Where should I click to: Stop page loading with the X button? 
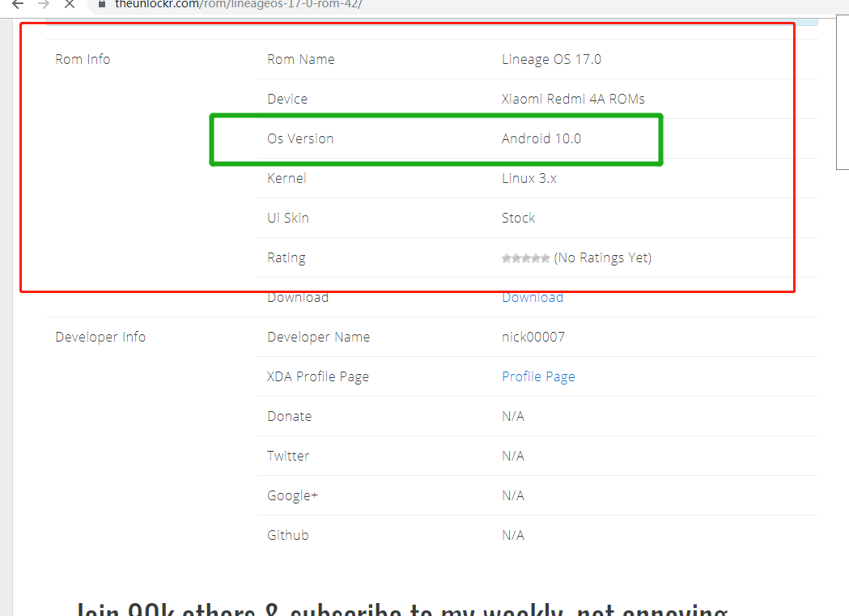(x=70, y=4)
